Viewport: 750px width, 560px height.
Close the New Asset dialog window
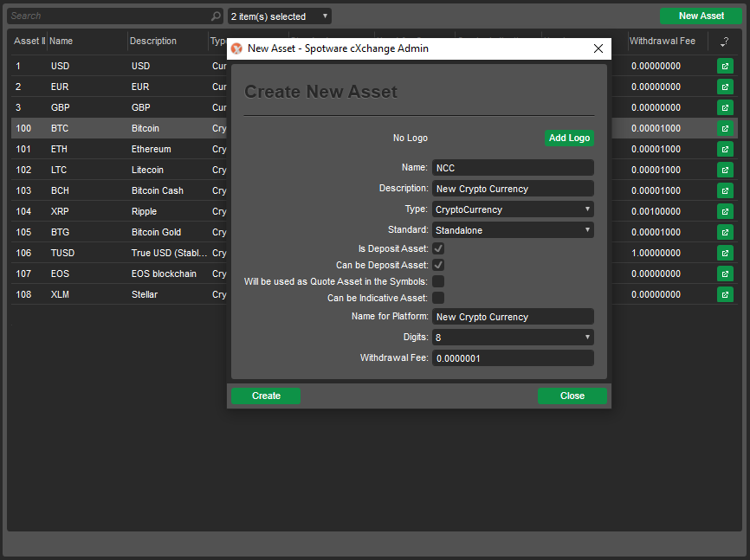point(598,48)
